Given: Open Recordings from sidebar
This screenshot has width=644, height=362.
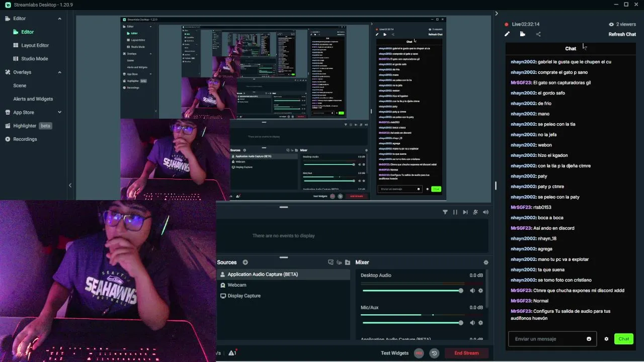Looking at the screenshot, I should [x=25, y=139].
